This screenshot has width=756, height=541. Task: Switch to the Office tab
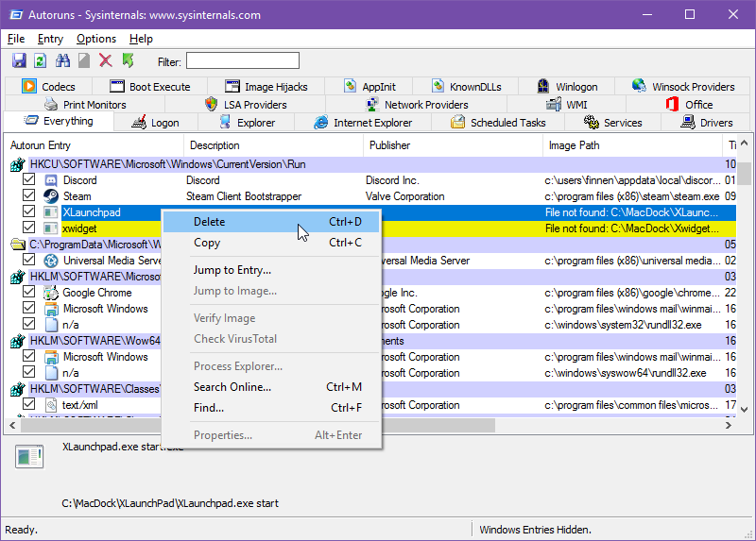tap(689, 105)
